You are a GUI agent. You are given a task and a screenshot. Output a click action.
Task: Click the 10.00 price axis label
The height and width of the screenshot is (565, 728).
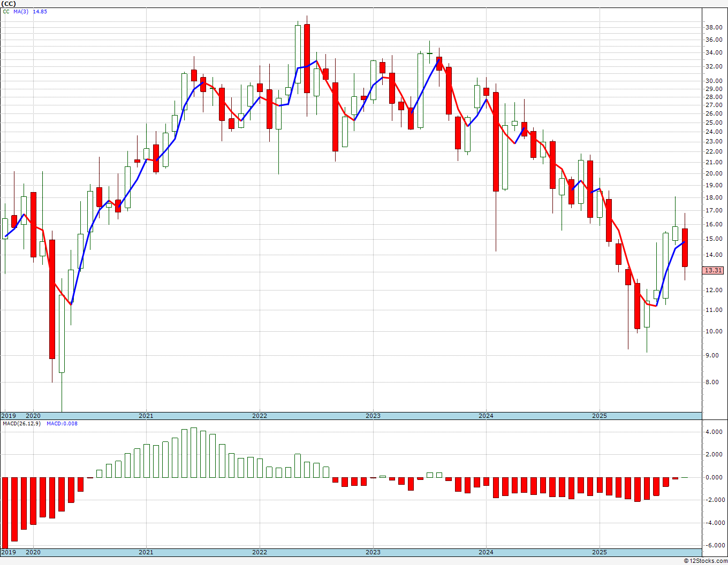(714, 332)
